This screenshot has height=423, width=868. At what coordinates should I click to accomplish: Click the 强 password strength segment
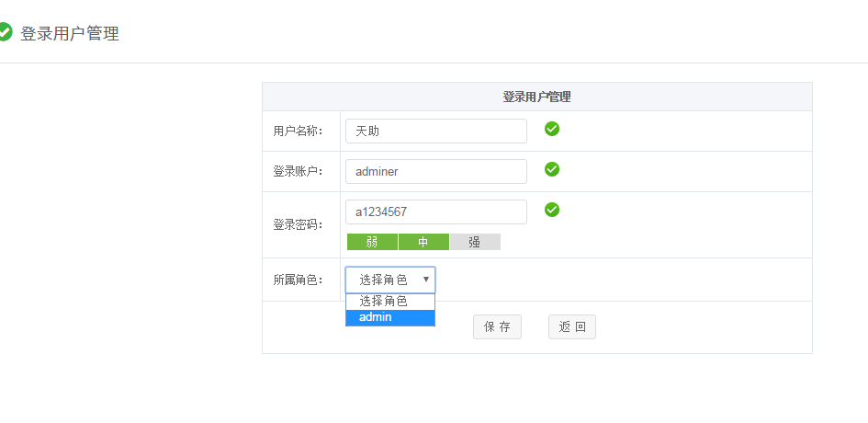475,242
